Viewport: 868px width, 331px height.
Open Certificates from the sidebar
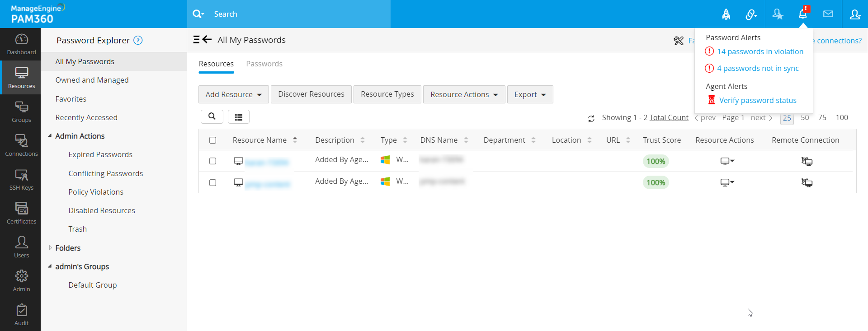click(x=21, y=214)
